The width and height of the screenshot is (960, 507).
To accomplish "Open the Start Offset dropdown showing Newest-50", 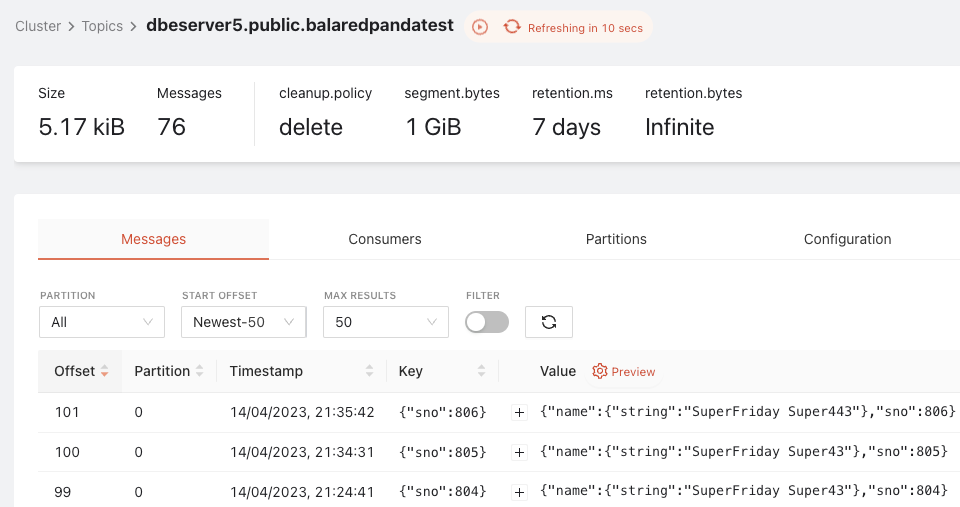I will point(244,322).
